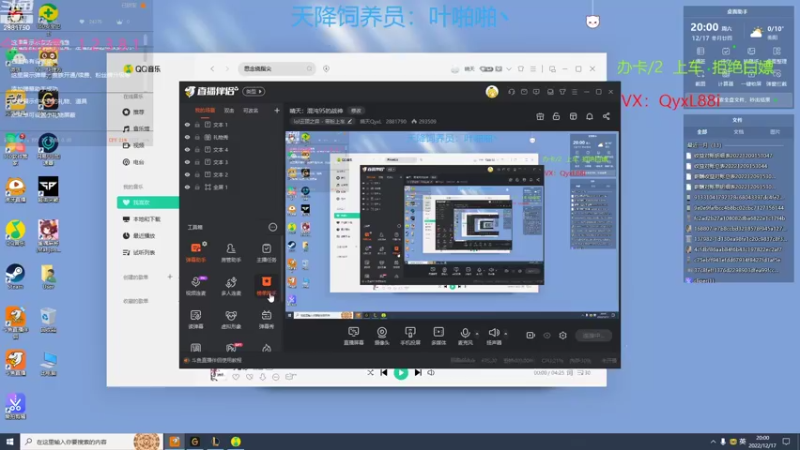Add new scene with plus button
Screen dimensions: 800x450
click(x=277, y=110)
